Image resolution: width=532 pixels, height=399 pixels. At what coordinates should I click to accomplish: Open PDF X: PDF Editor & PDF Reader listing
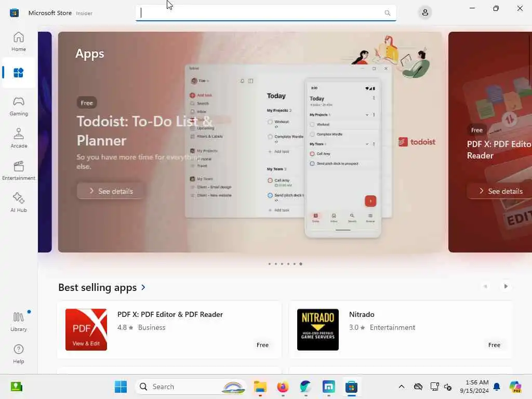click(169, 329)
